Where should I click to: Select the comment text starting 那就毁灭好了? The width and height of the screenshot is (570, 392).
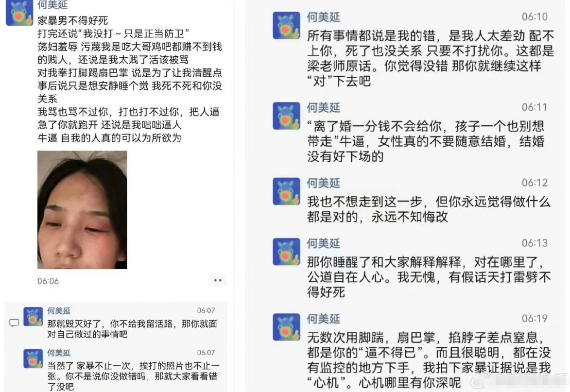[132, 329]
